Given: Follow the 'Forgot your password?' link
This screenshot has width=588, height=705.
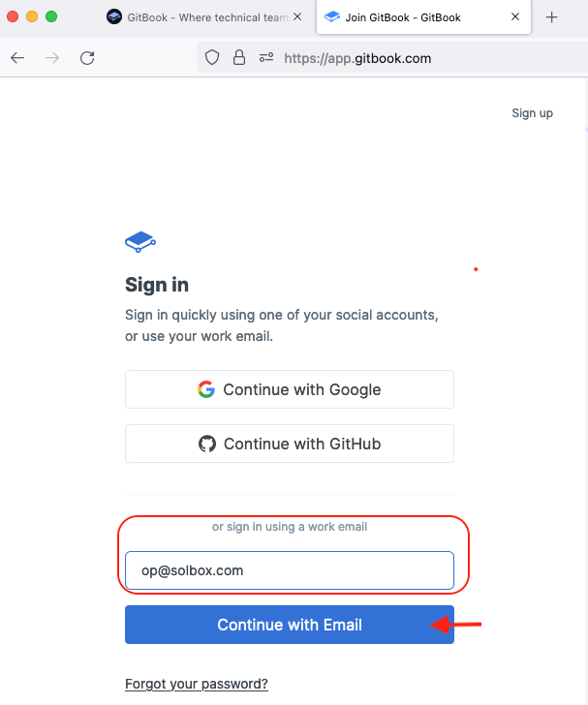Looking at the screenshot, I should pyautogui.click(x=197, y=684).
